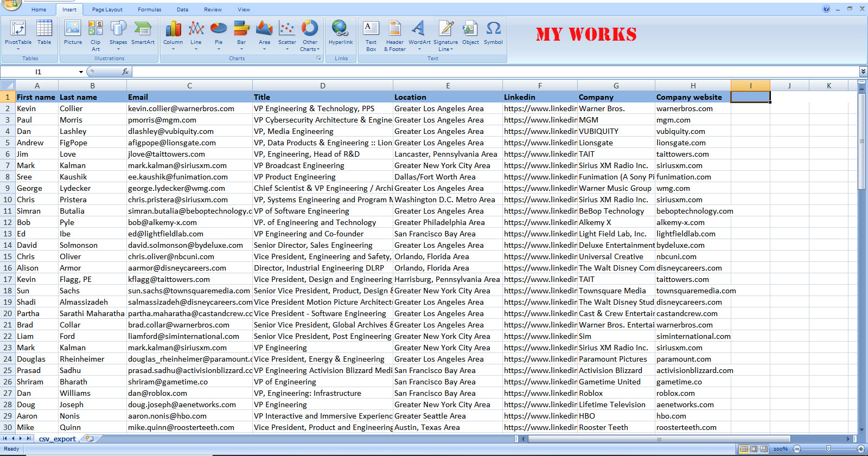Image resolution: width=868 pixels, height=456 pixels.
Task: Insert a Clip Art image
Action: point(95,34)
